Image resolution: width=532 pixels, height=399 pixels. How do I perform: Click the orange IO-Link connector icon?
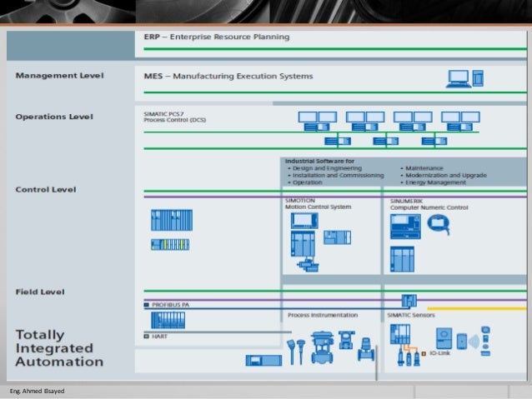(421, 355)
